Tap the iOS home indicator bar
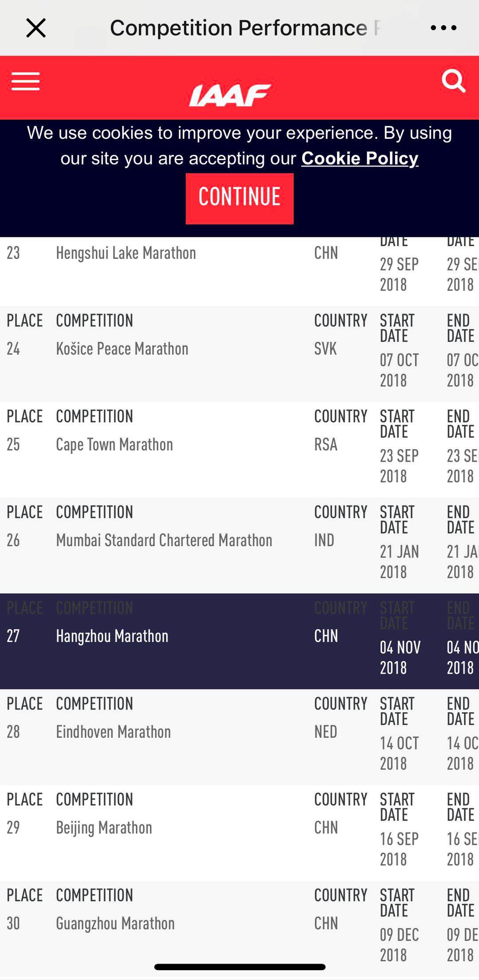The image size is (479, 980). tap(239, 967)
